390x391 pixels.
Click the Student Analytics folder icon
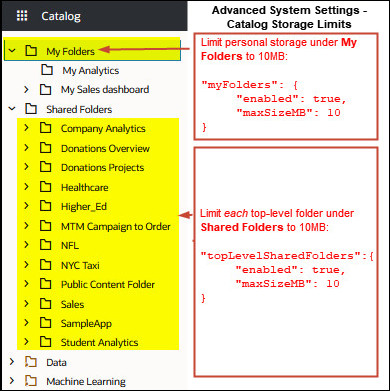tap(45, 342)
